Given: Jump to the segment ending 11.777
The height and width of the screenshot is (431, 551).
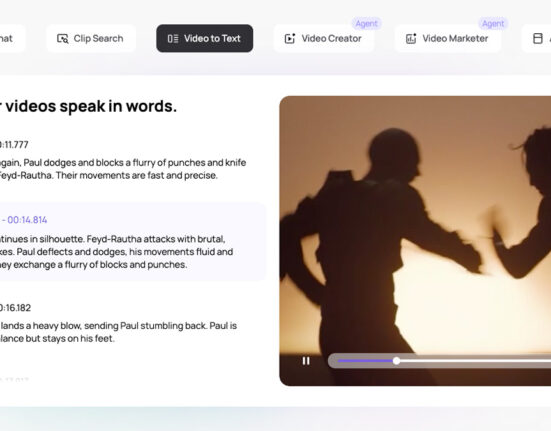Looking at the screenshot, I should point(14,145).
